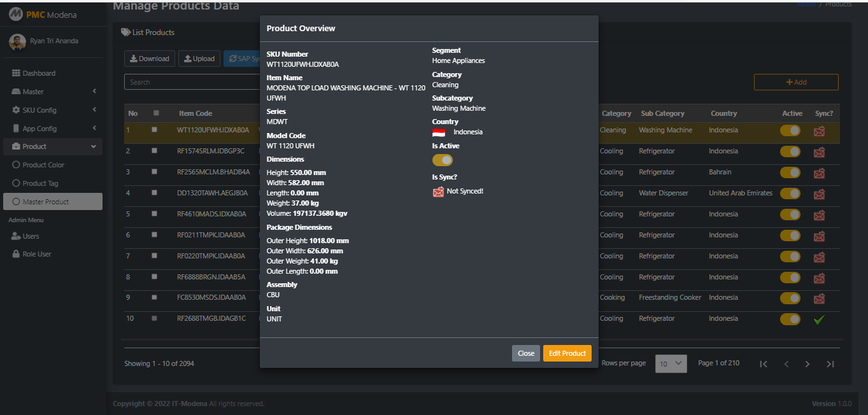Click the Country column header

[724, 113]
